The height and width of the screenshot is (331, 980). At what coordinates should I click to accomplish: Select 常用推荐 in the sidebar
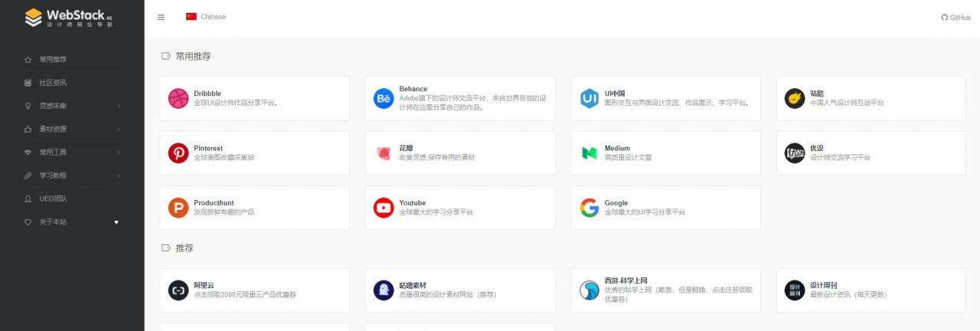(58, 59)
